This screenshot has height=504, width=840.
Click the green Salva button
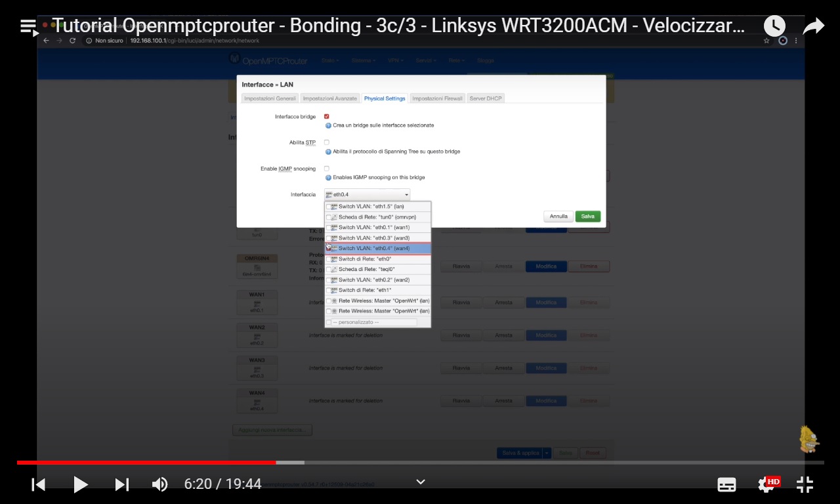tap(587, 216)
